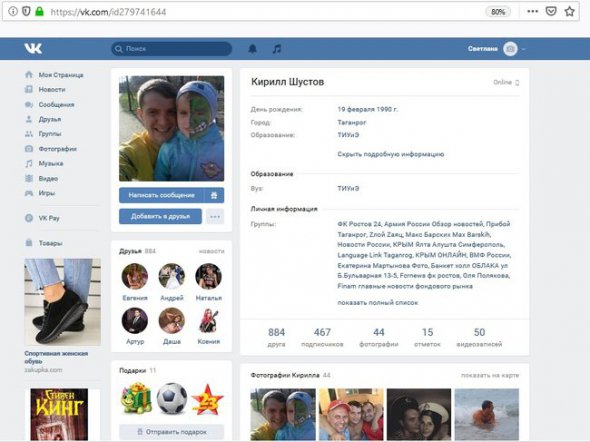The height and width of the screenshot is (442, 590).
Task: Open friend Евгения's avatar thumbnail
Action: coord(135,276)
